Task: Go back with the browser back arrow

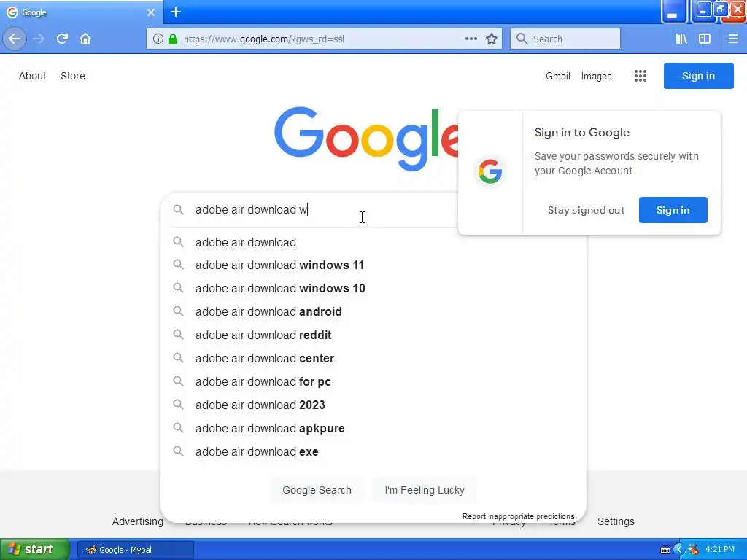Action: [x=15, y=39]
